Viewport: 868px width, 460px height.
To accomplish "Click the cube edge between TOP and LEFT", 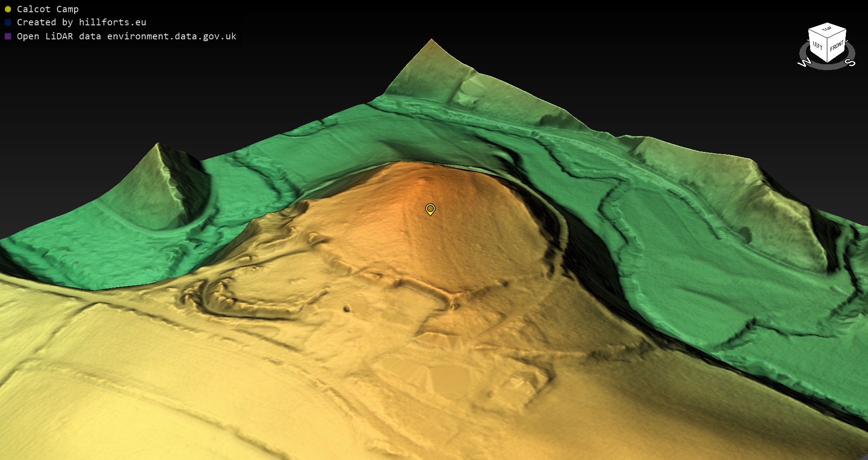I will point(817,33).
